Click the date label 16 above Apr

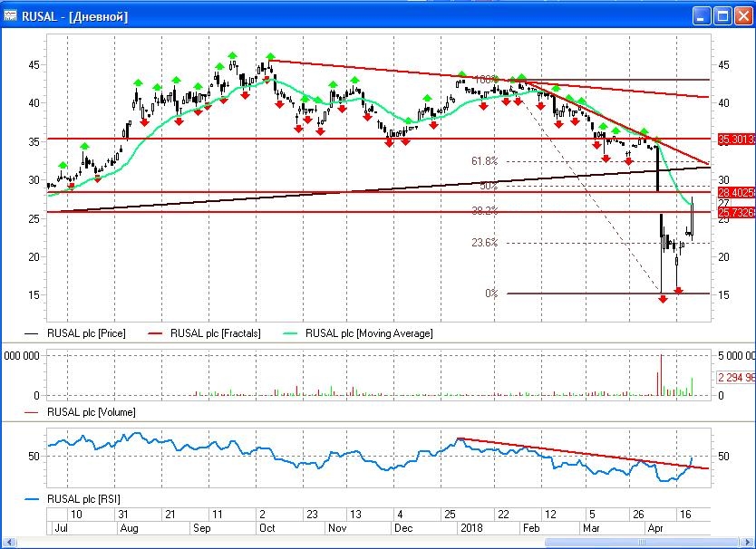click(685, 515)
